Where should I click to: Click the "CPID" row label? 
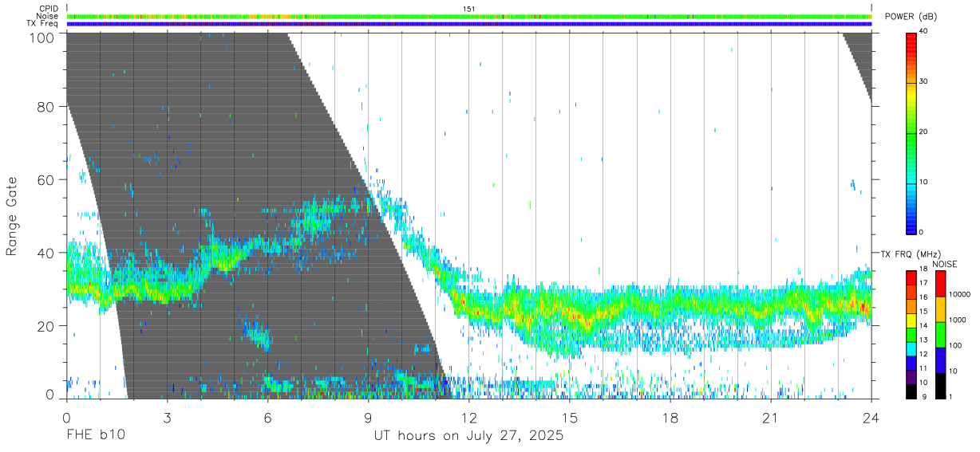pyautogui.click(x=49, y=9)
